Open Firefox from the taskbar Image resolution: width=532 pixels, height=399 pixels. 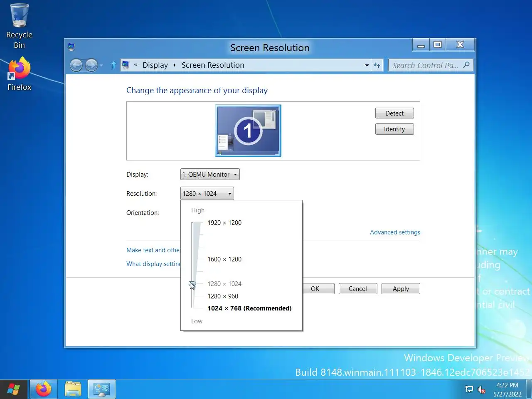point(44,389)
